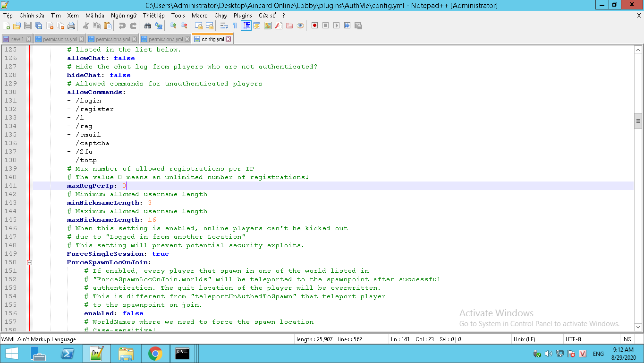Click the Save file toolbar icon
This screenshot has height=363, width=644.
tap(28, 26)
